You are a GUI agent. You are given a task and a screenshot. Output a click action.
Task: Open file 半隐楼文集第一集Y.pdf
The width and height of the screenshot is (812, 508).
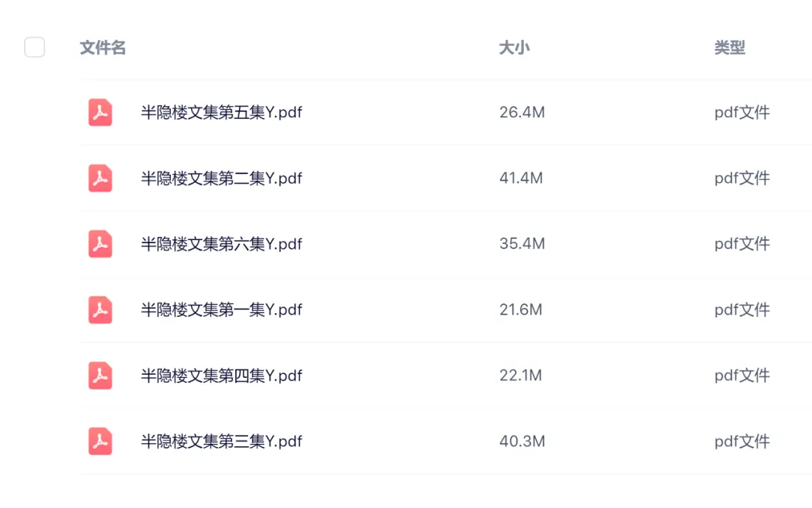click(221, 309)
